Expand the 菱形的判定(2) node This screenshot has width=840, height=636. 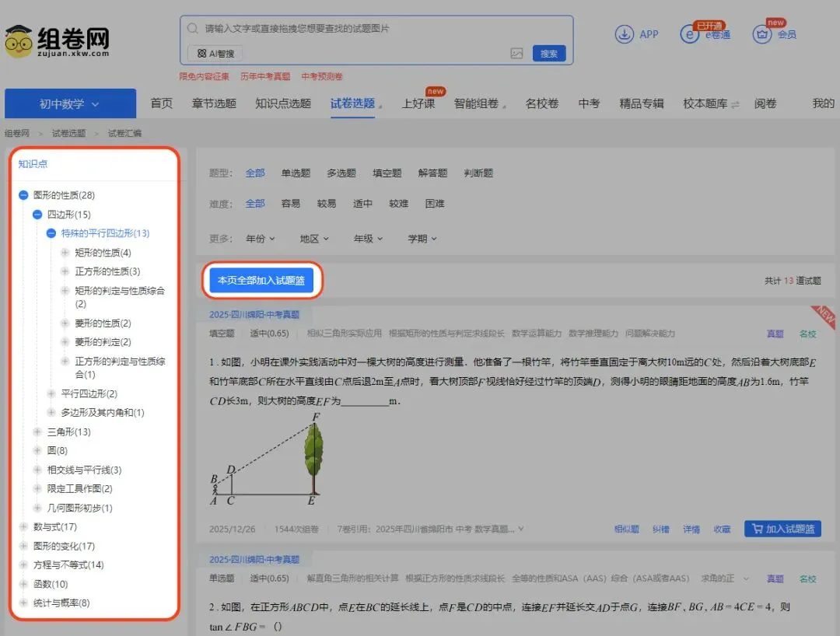[65, 342]
